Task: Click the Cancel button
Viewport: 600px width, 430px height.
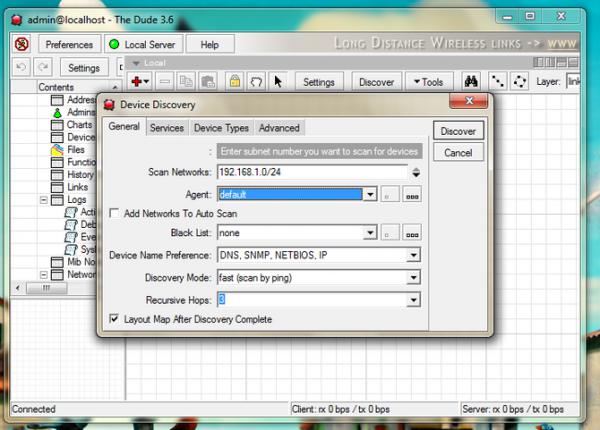Action: pyautogui.click(x=458, y=153)
